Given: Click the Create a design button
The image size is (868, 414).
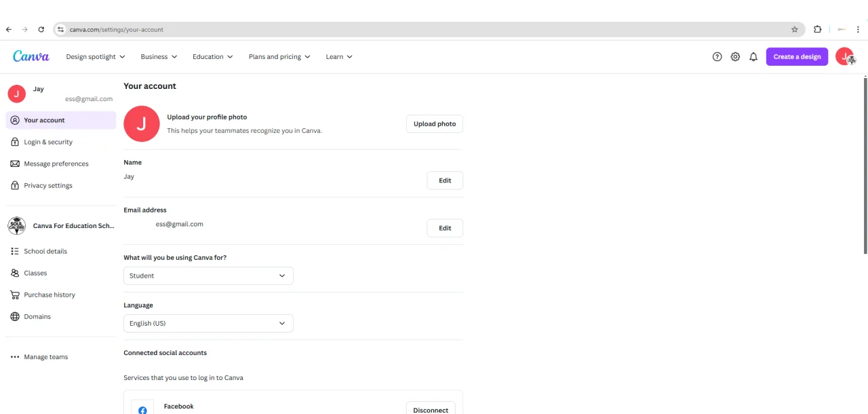Looking at the screenshot, I should (797, 57).
